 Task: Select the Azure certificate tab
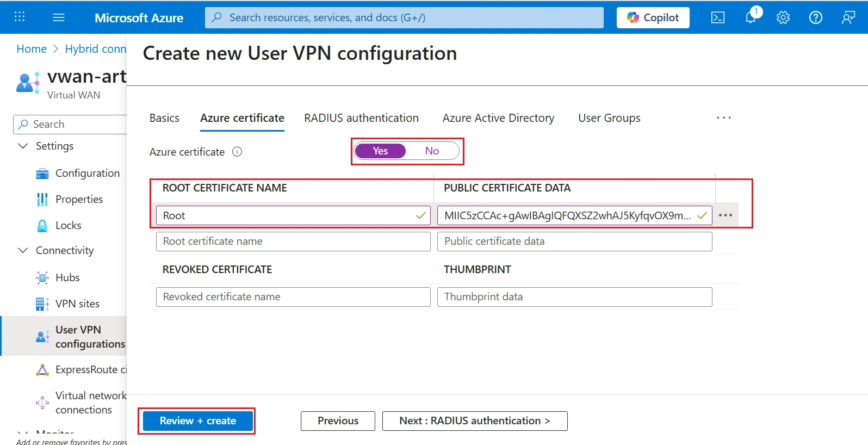(242, 118)
